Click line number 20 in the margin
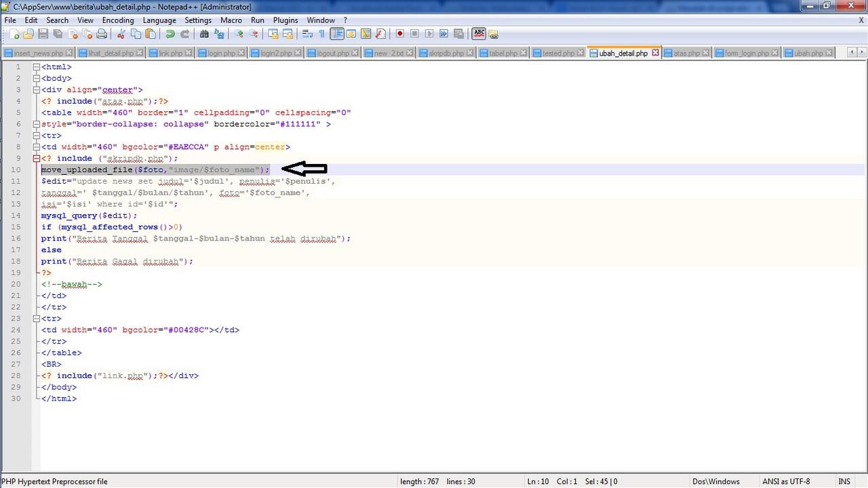The image size is (868, 488). (16, 284)
